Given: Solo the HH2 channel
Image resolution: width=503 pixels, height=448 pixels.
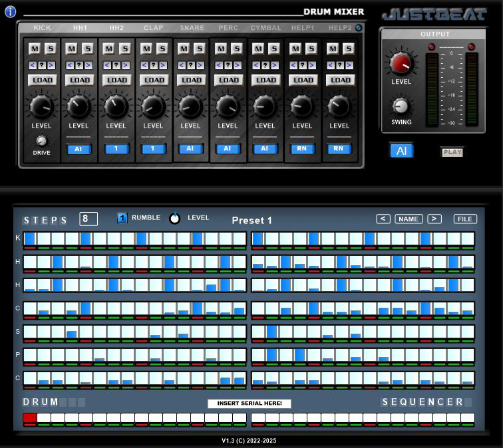Looking at the screenshot, I should tap(125, 49).
